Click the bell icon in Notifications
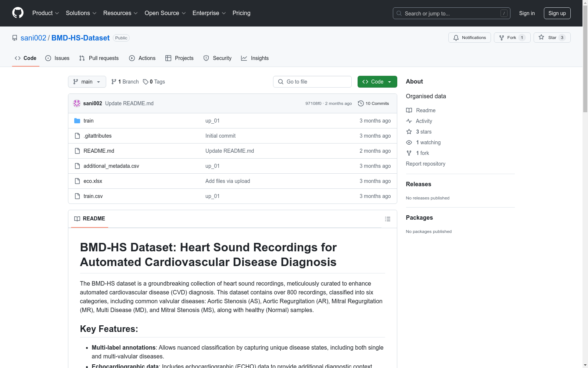 pos(456,38)
